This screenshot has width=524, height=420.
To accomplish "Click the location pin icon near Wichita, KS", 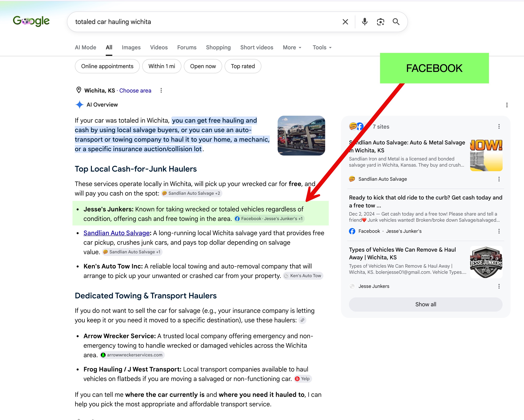I will [79, 90].
